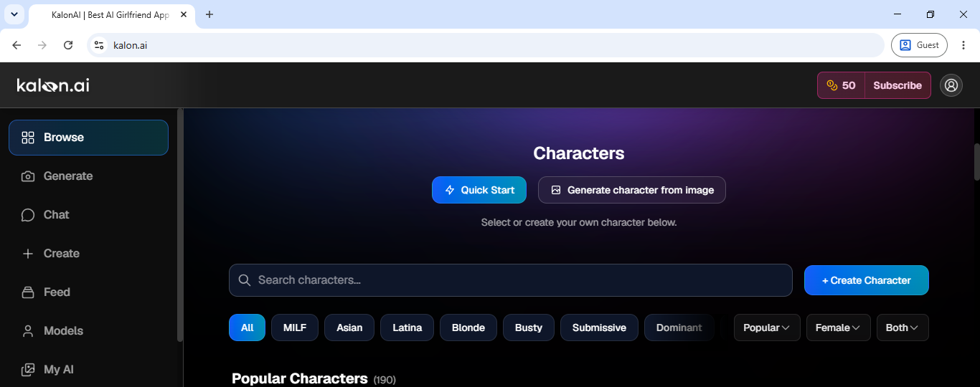Open the site information icon in address bar
The height and width of the screenshot is (387, 980).
click(x=99, y=45)
